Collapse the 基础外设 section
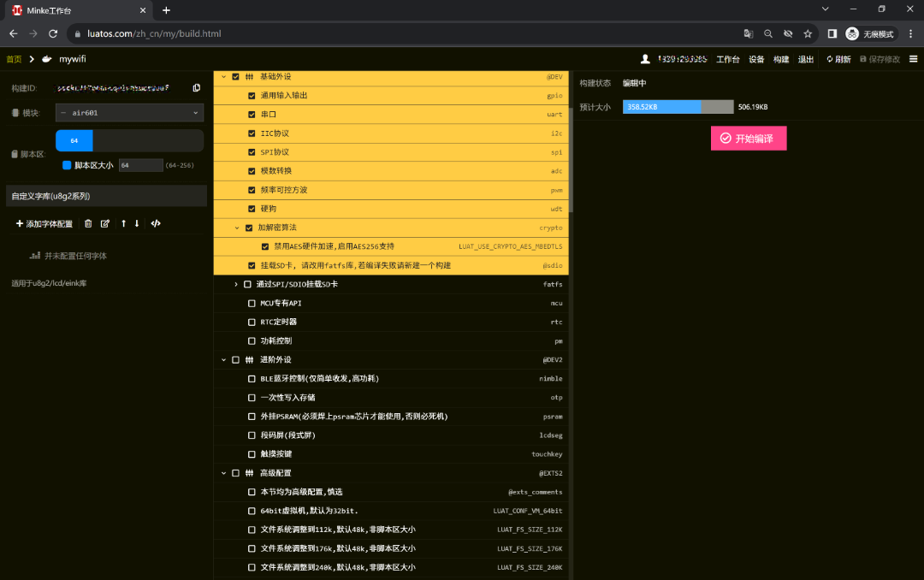The height and width of the screenshot is (580, 924). (225, 75)
